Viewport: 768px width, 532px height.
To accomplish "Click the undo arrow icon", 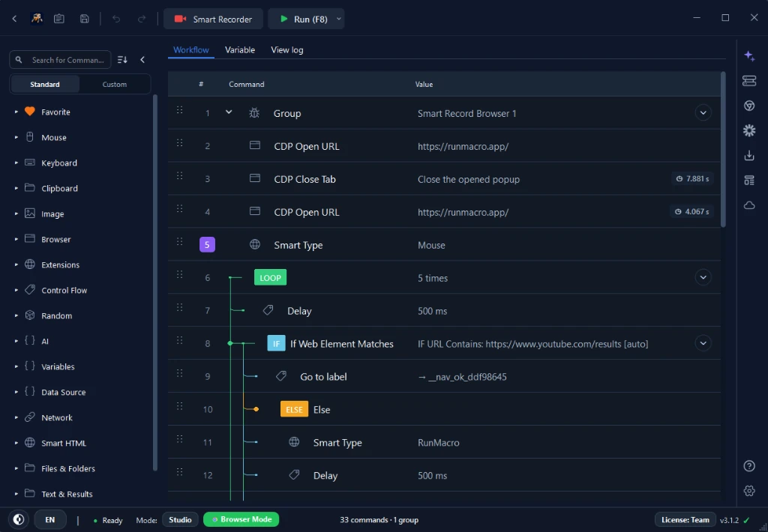I will click(x=116, y=19).
